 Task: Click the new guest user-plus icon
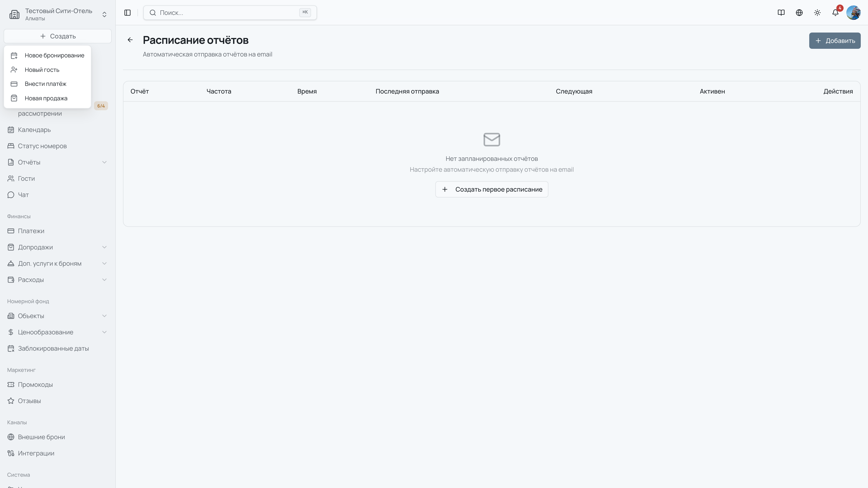tap(14, 70)
